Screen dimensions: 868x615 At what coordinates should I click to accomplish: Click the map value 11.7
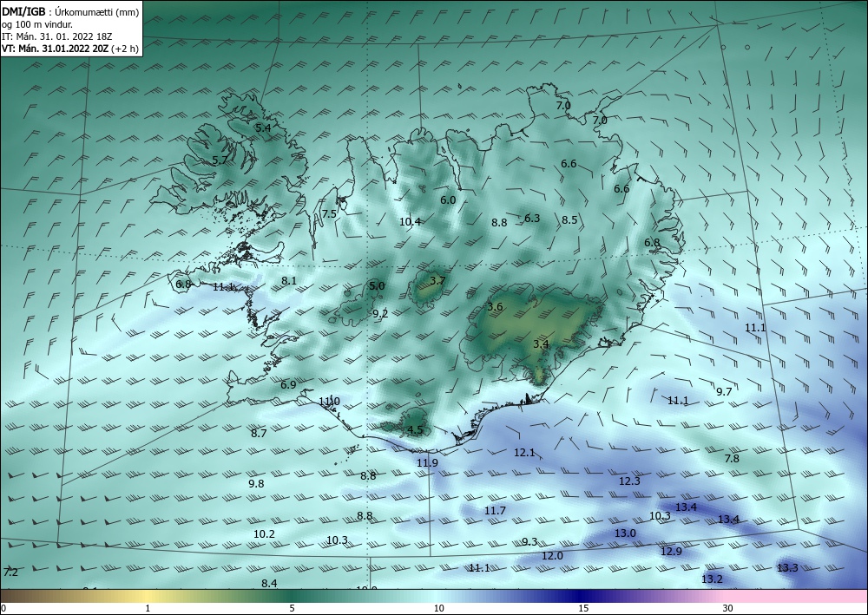tap(495, 511)
